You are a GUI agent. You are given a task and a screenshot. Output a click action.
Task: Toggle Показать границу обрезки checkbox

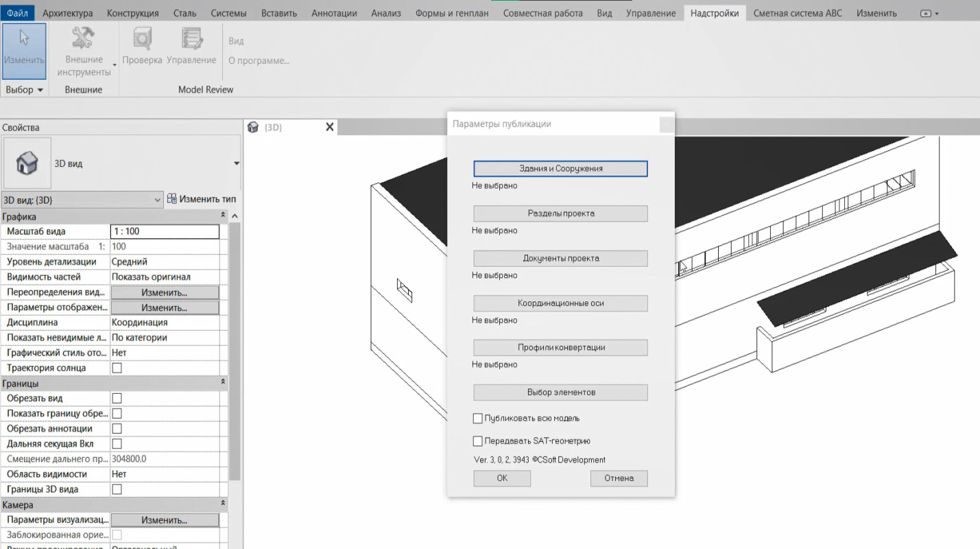tap(117, 413)
